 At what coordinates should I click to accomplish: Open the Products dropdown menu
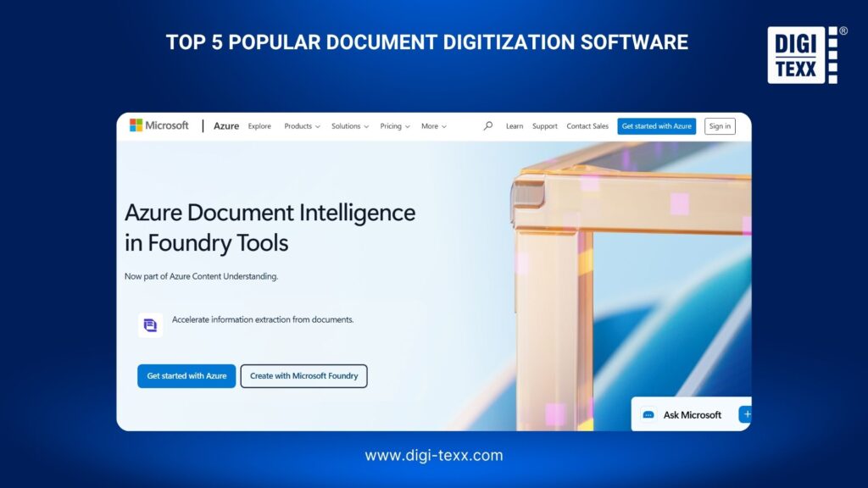coord(302,126)
